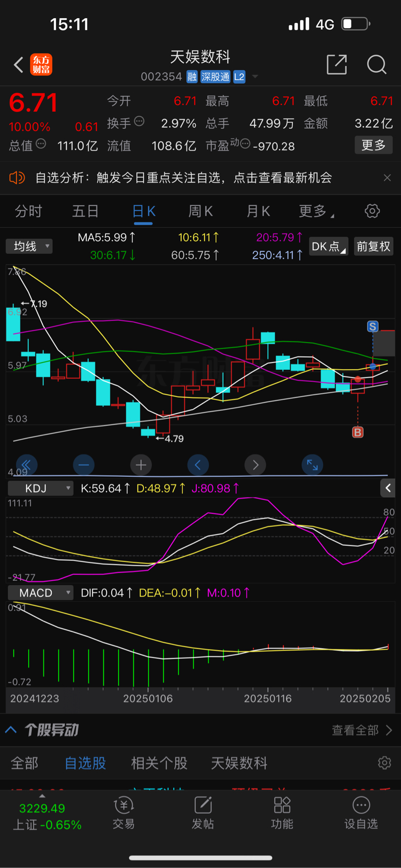
Task: Select the 日K tab
Action: tap(144, 211)
